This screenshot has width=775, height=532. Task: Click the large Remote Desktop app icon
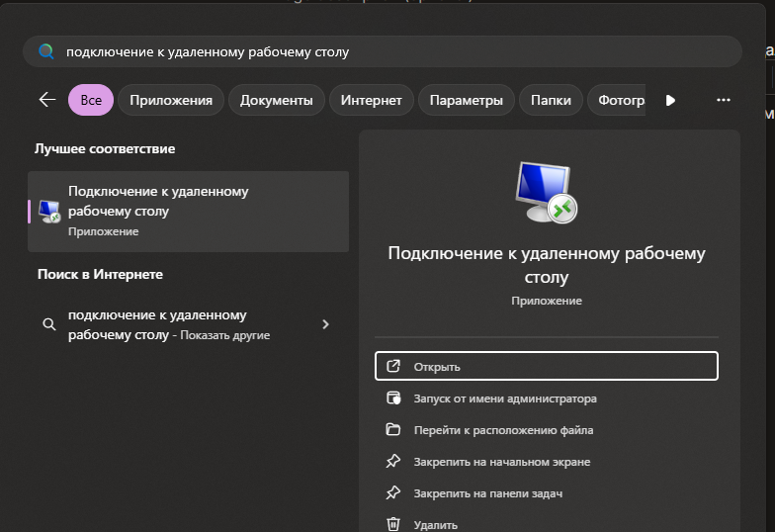pyautogui.click(x=547, y=193)
